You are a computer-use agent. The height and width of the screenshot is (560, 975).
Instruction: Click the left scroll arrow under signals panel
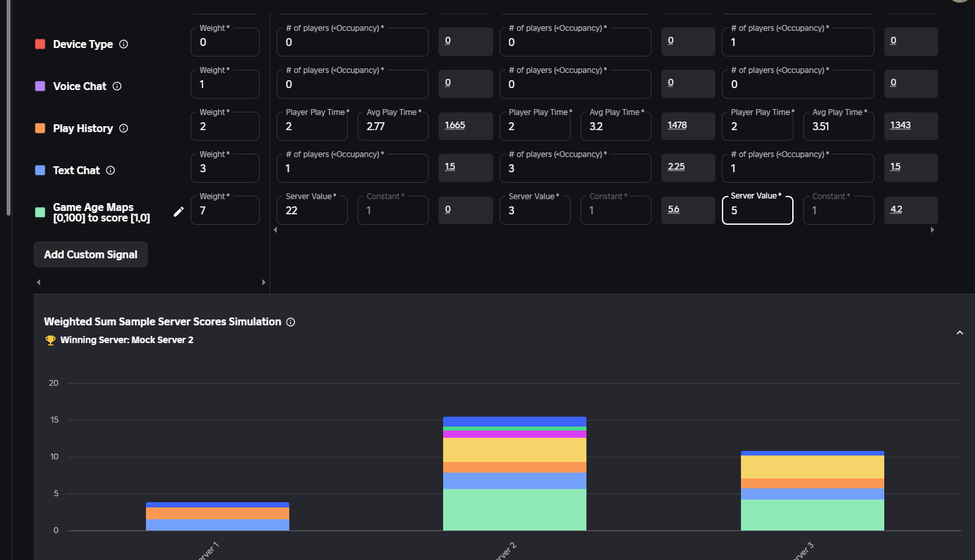pos(39,283)
